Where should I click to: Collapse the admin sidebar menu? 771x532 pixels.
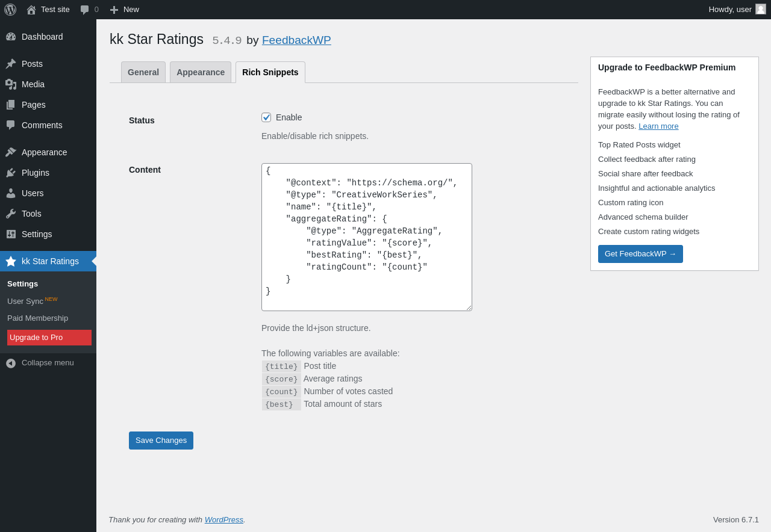click(x=40, y=363)
